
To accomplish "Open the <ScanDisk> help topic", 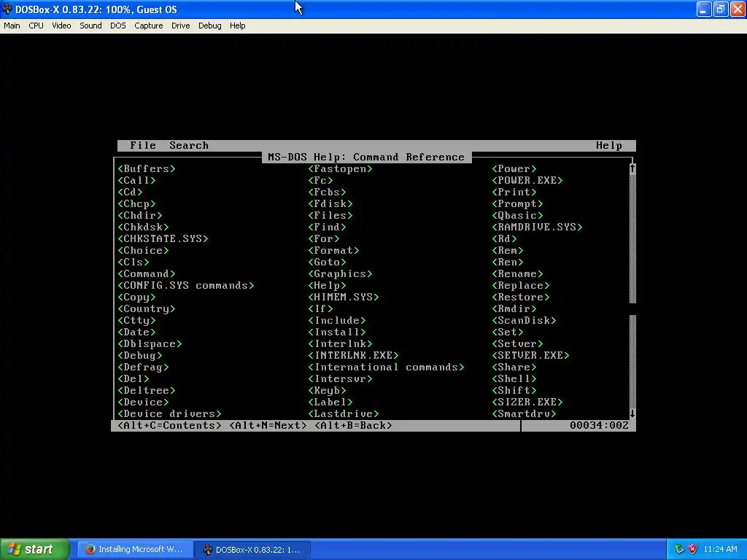I will (524, 321).
